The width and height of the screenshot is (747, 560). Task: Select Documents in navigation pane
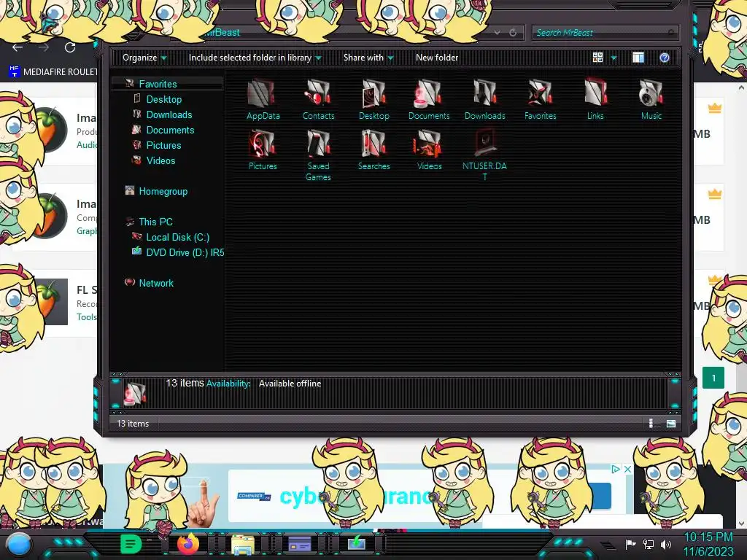click(x=170, y=130)
